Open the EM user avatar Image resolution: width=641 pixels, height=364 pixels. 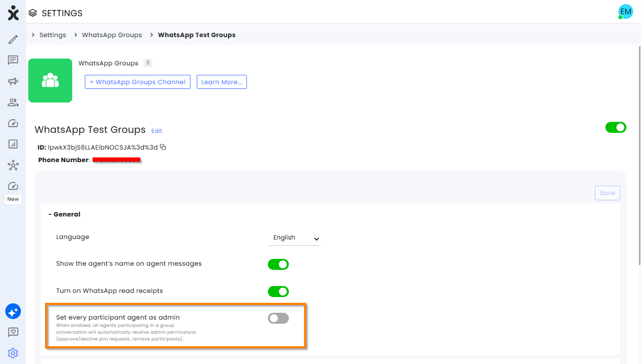[x=625, y=12]
